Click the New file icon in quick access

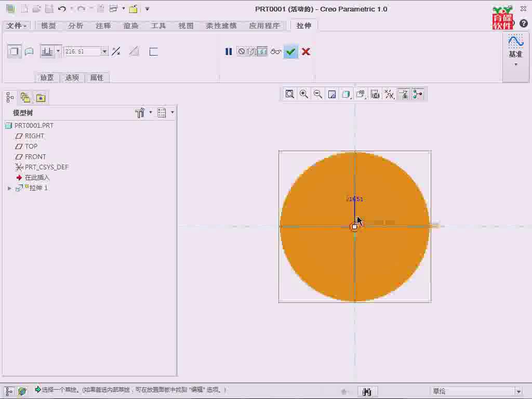pyautogui.click(x=24, y=9)
